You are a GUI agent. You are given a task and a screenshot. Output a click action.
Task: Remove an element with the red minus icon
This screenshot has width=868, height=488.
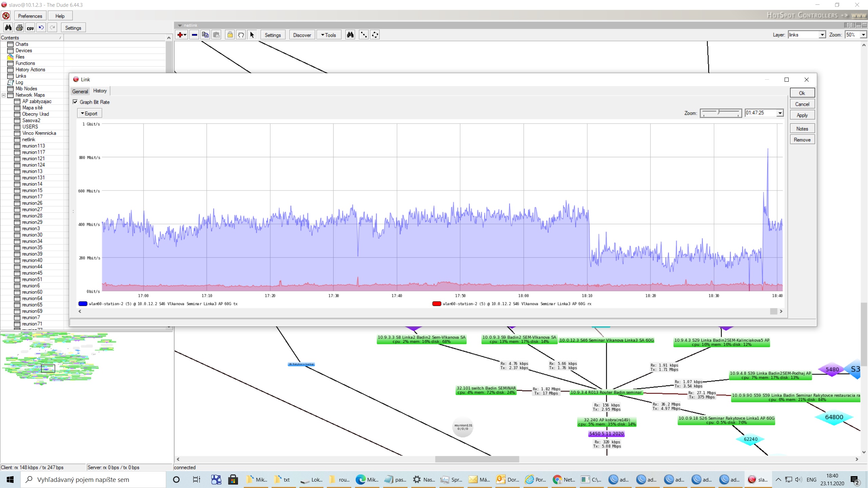click(x=194, y=35)
